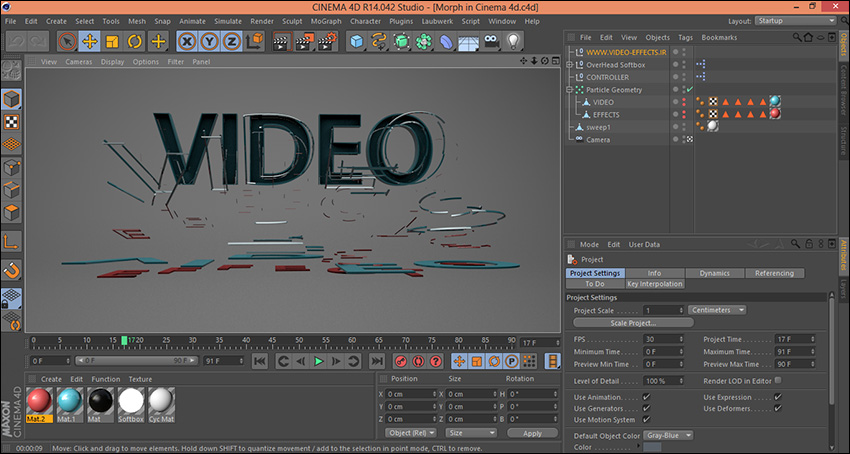Open Edit Render Settings icon
This screenshot has width=850, height=454.
click(x=327, y=41)
